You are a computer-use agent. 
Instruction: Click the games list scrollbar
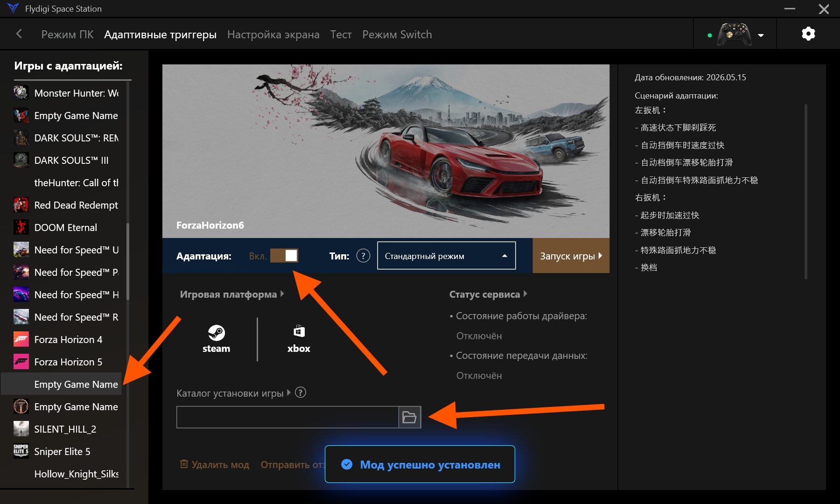pyautogui.click(x=128, y=261)
